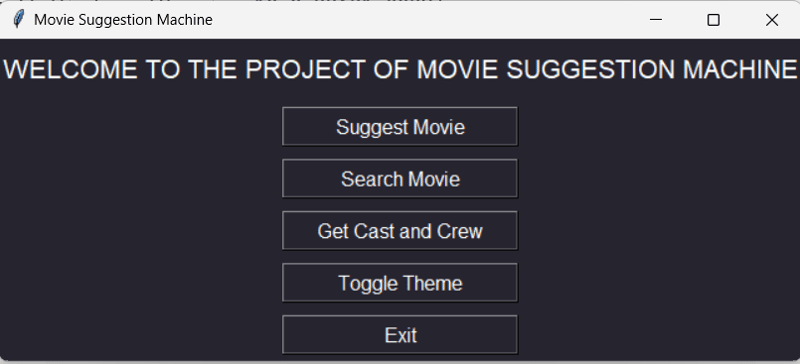Image resolution: width=800 pixels, height=364 pixels.
Task: Open the Search Movie option
Action: pyautogui.click(x=400, y=179)
